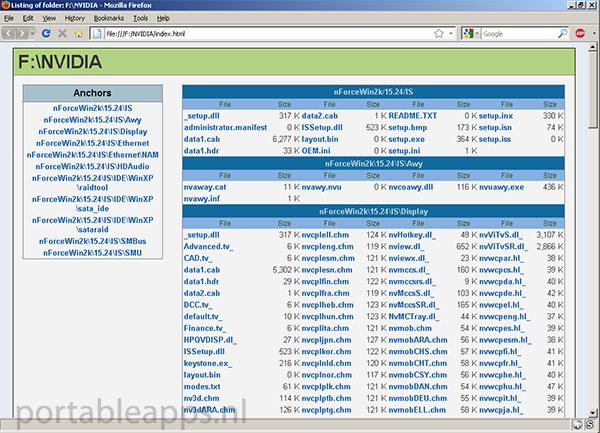The width and height of the screenshot is (600, 433).
Task: Jump to the IS\Ethernet anchor link
Action: 93,143
